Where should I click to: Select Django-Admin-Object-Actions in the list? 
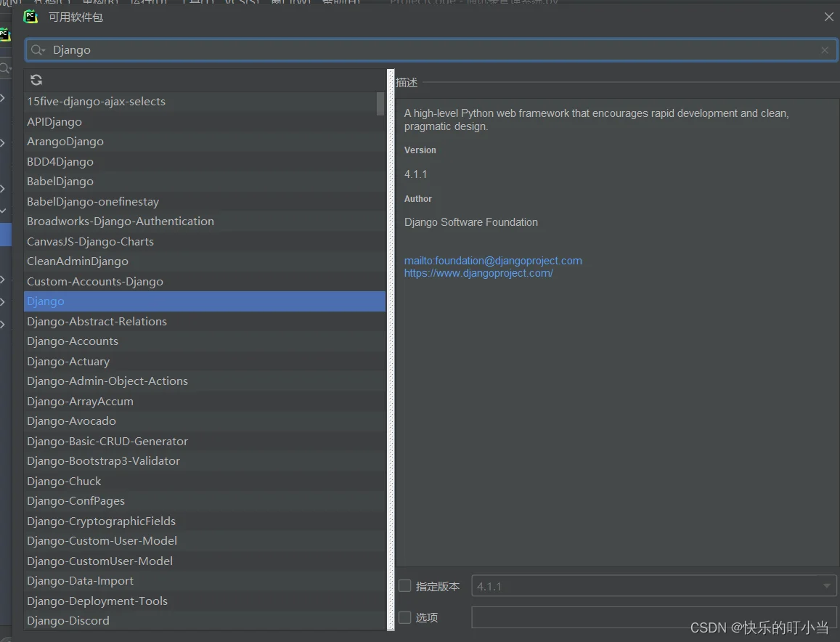tap(205, 381)
